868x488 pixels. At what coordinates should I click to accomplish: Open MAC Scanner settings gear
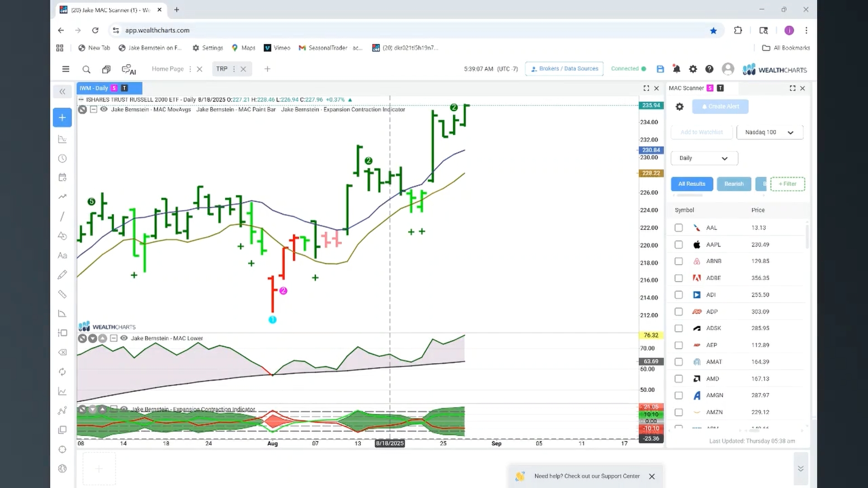679,107
